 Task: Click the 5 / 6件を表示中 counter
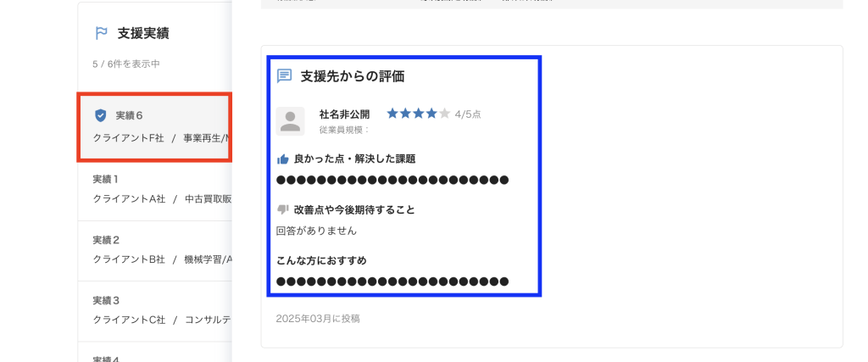126,64
